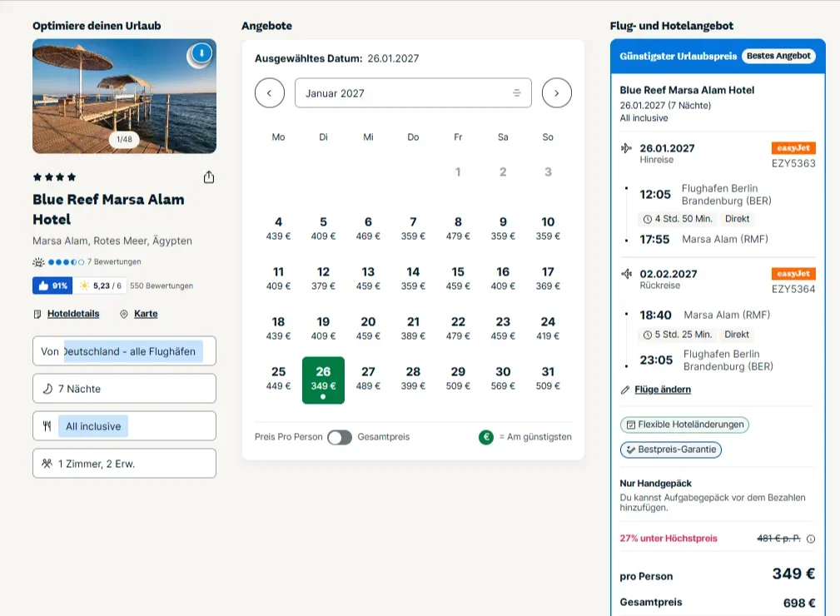
Task: Click the info icon next to 481 € p.P.
Action: point(811,539)
